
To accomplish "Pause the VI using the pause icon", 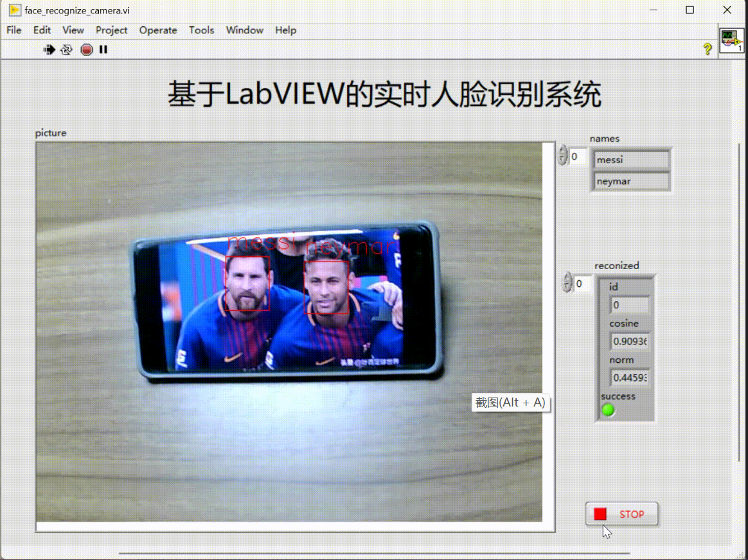I will click(x=103, y=49).
